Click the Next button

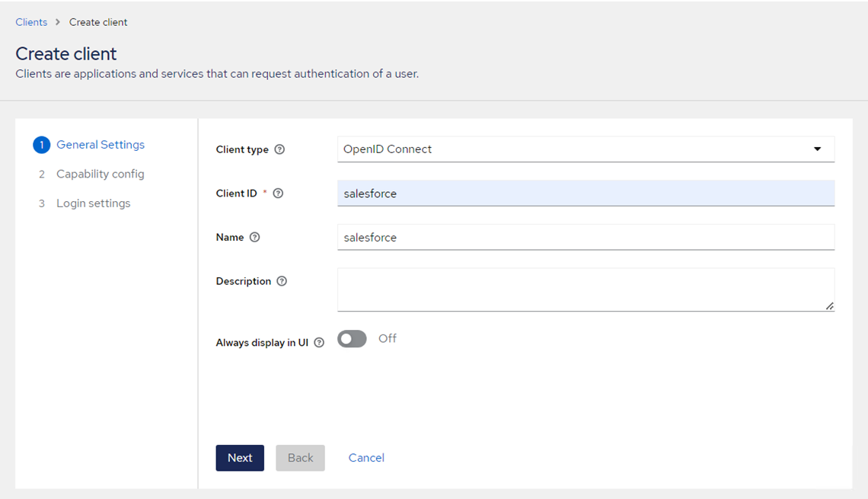pos(240,458)
